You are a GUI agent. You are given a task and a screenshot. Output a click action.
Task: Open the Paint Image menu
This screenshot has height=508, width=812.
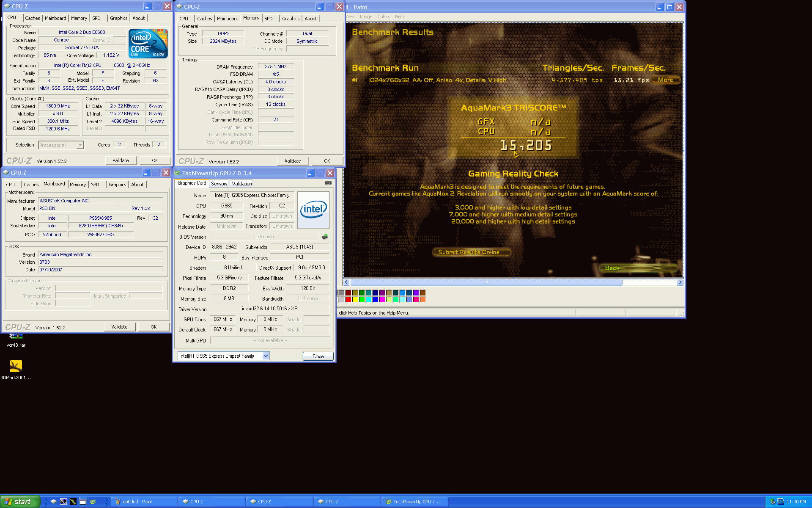tap(366, 17)
